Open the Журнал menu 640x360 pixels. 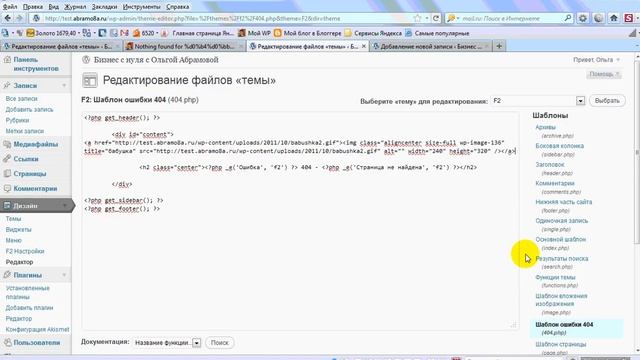(x=75, y=7)
